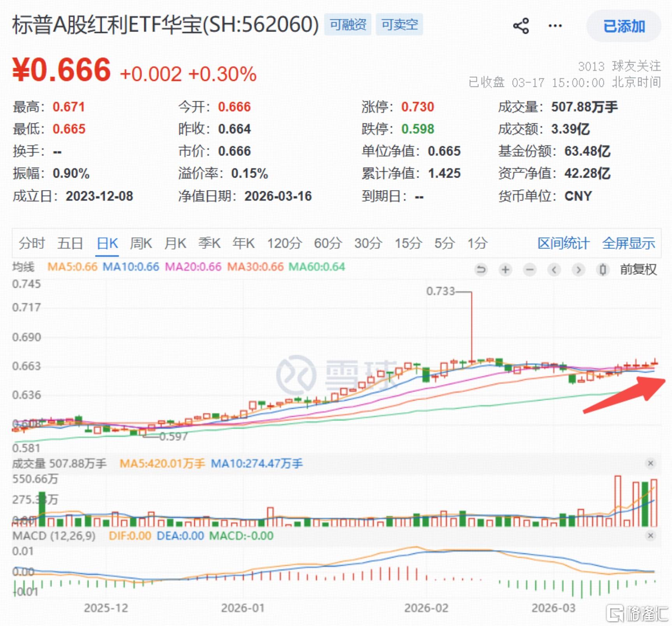Zoom out the K-line chart with minus icon
Image resolution: width=672 pixels, height=626 pixels.
530,269
